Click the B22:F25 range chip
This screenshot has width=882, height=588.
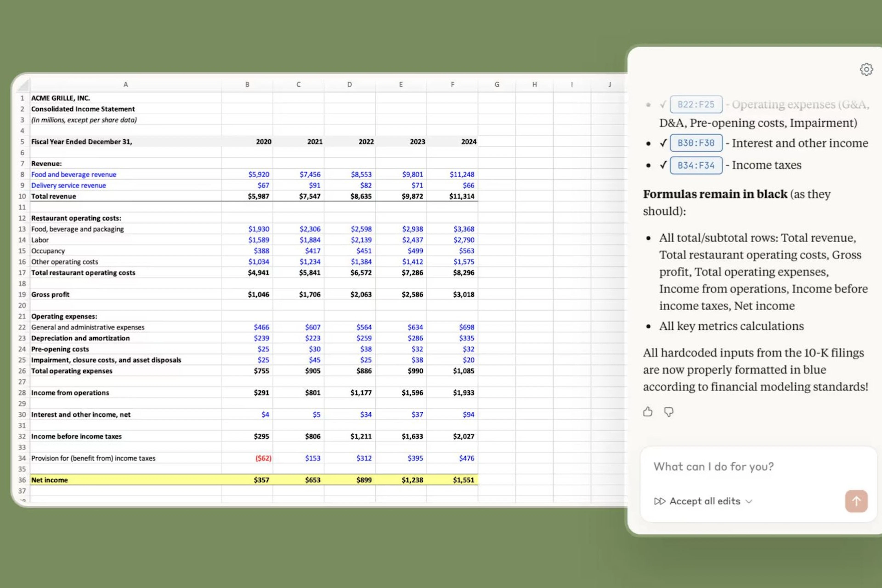696,105
